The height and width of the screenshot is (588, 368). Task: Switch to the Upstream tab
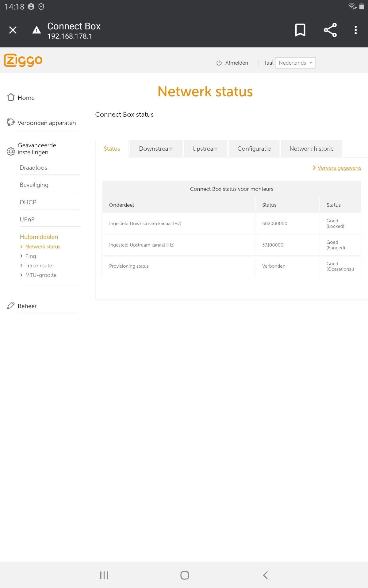[x=205, y=149]
